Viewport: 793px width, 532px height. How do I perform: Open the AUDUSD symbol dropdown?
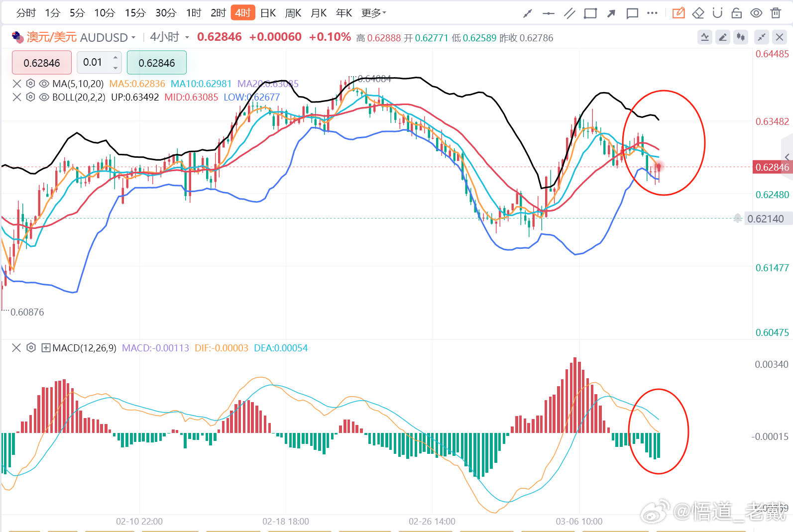pos(108,37)
